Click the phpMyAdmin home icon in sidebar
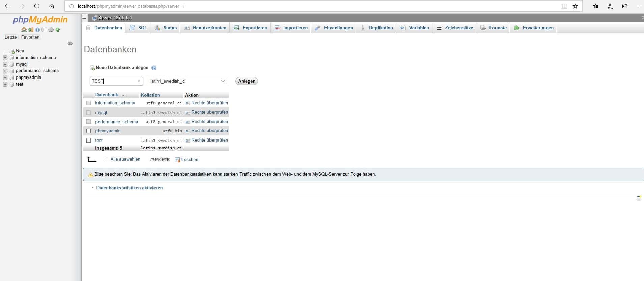This screenshot has height=281, width=644. click(x=24, y=30)
